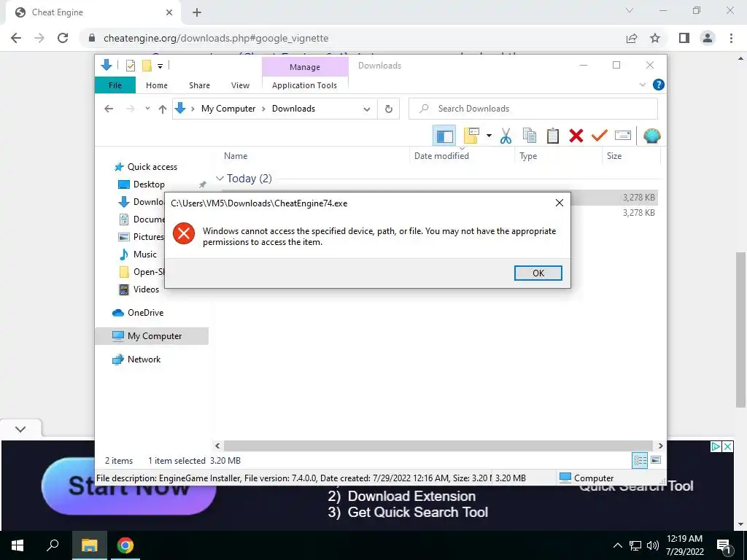Image resolution: width=747 pixels, height=560 pixels.
Task: Select Quick access in navigation pane
Action: (152, 167)
